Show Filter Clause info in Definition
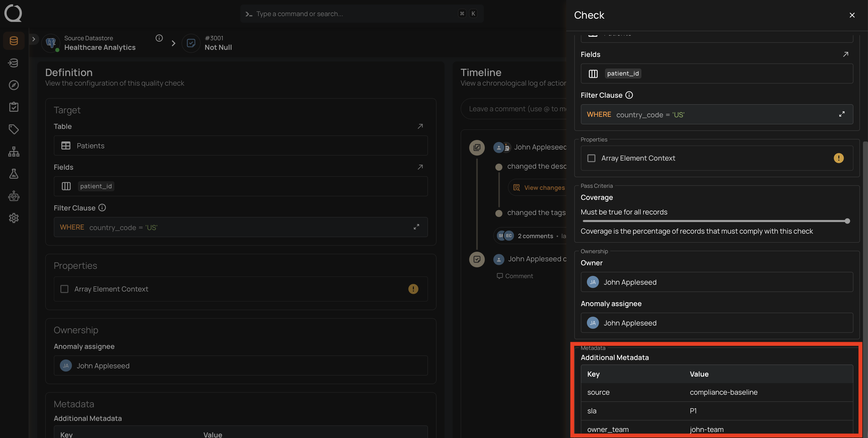The width and height of the screenshot is (868, 438). pyautogui.click(x=102, y=208)
